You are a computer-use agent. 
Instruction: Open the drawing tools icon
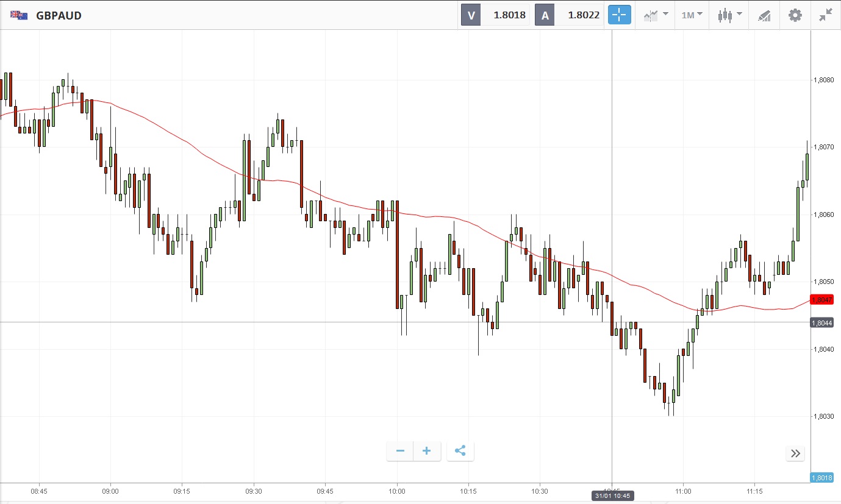[764, 15]
